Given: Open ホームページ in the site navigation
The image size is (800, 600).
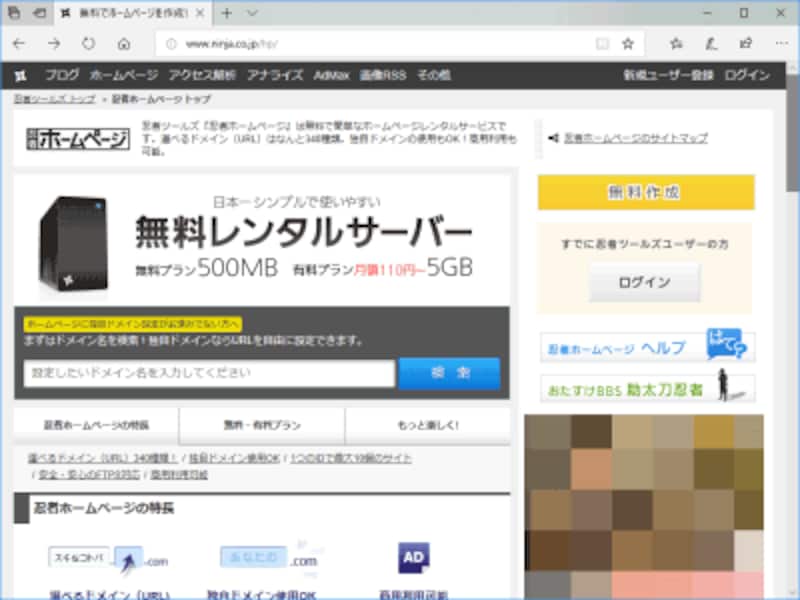Looking at the screenshot, I should [x=124, y=76].
